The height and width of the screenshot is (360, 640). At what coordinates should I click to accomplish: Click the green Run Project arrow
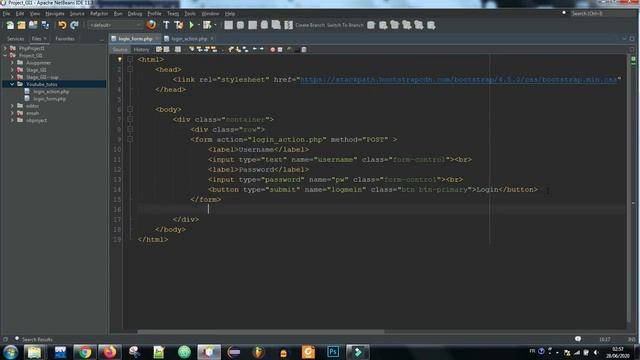point(191,25)
